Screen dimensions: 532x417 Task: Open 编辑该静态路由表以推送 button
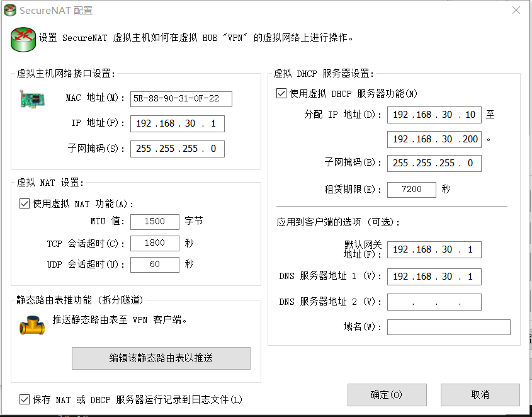161,358
